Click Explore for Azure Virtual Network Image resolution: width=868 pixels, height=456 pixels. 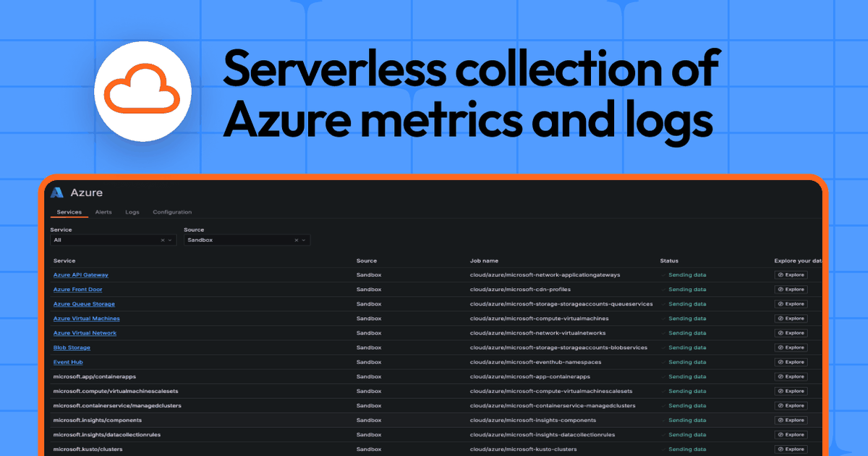coord(791,333)
